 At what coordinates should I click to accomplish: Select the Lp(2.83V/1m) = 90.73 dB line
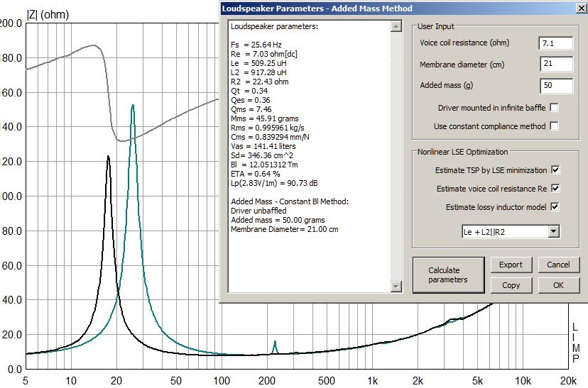[x=274, y=183]
